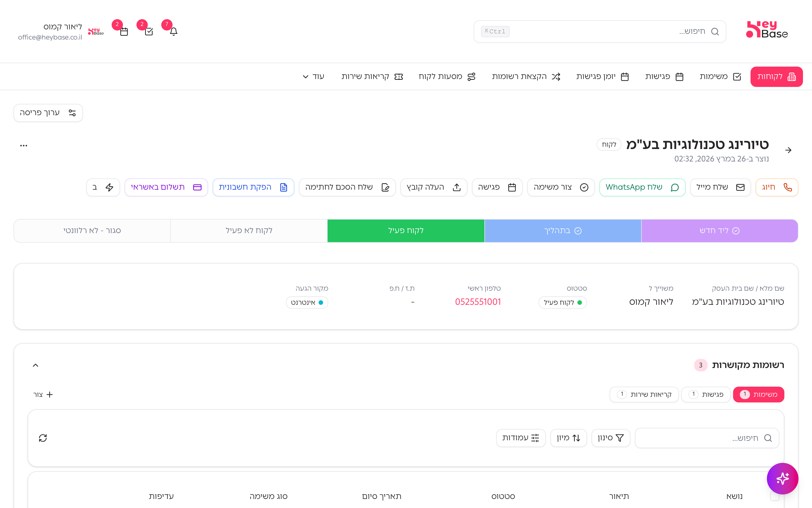Click the צור משימה button
Viewport: 812px width, 508px height.
561,187
